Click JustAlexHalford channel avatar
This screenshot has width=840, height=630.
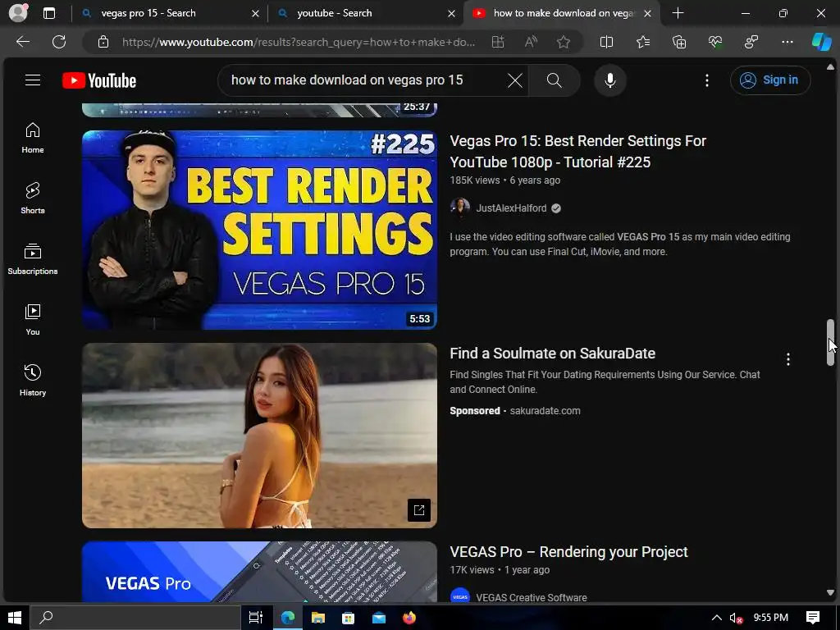pyautogui.click(x=459, y=208)
